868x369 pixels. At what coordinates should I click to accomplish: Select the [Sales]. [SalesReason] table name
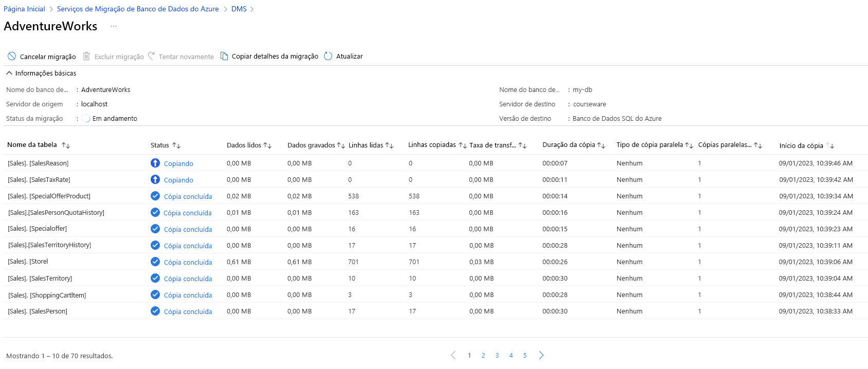click(x=38, y=163)
